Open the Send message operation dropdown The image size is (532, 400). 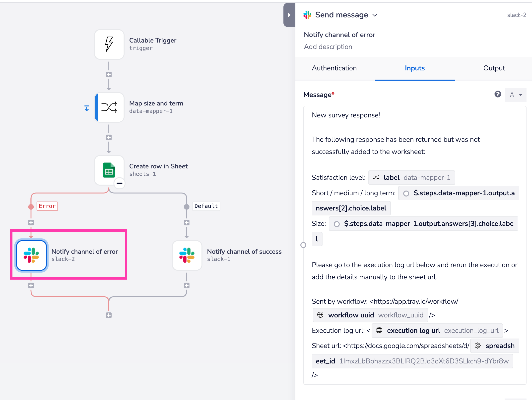(375, 15)
